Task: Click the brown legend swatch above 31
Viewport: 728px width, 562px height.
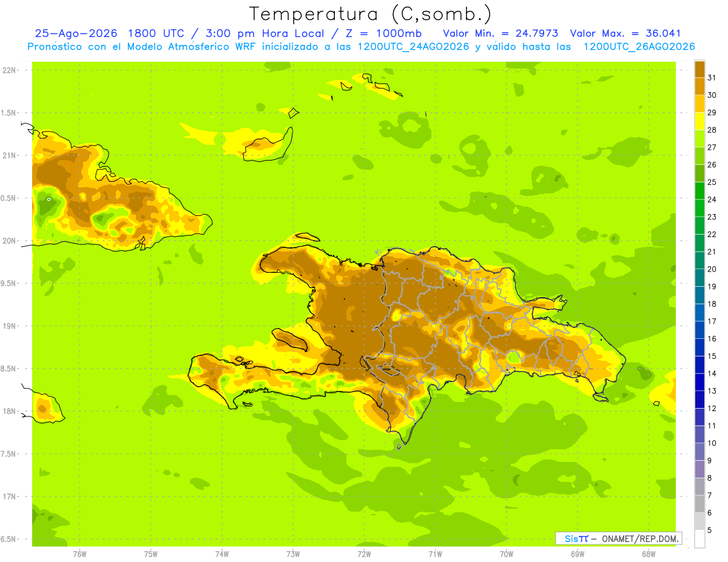Action: 699,69
